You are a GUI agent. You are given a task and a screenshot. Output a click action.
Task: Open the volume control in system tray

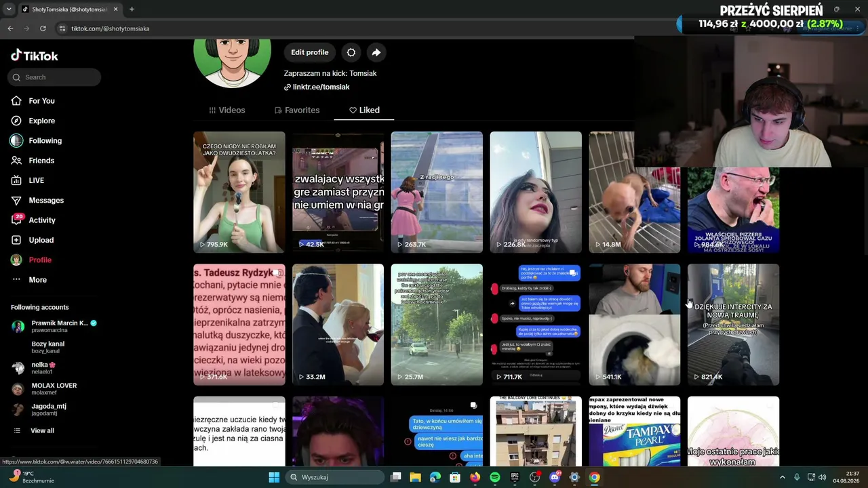coord(823,477)
